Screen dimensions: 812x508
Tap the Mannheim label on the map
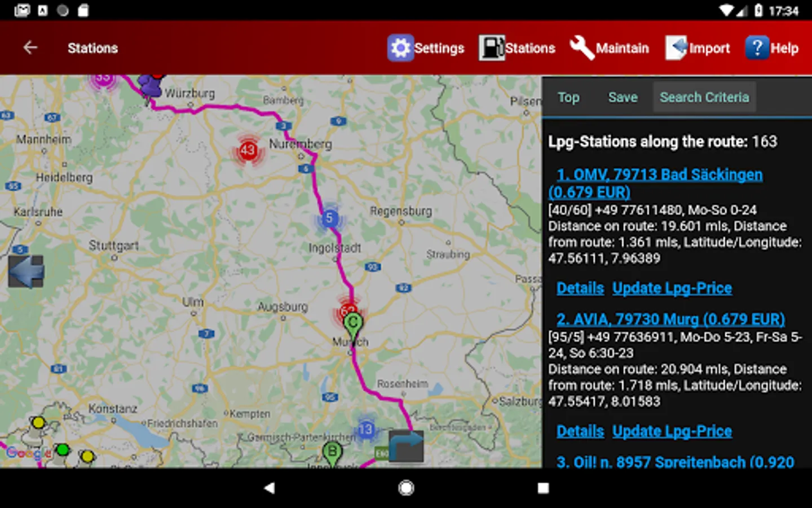pos(43,139)
